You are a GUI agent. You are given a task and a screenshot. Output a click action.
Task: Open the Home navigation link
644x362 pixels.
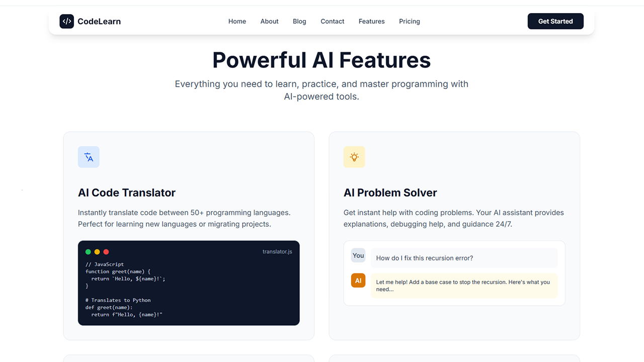click(237, 21)
